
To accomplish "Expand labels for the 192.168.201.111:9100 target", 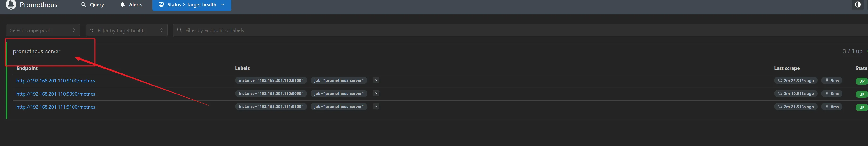I will [376, 107].
